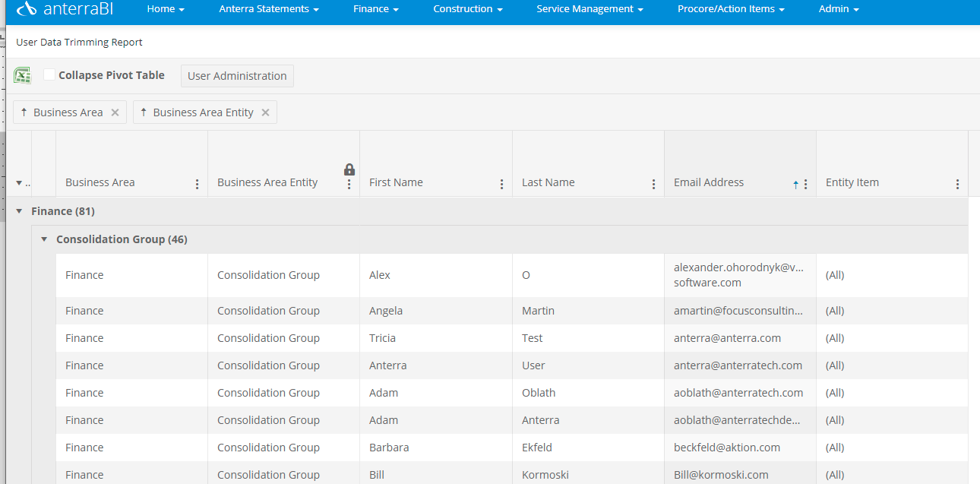Open Email Address column menu dots
Image resolution: width=980 pixels, height=484 pixels.
(805, 184)
